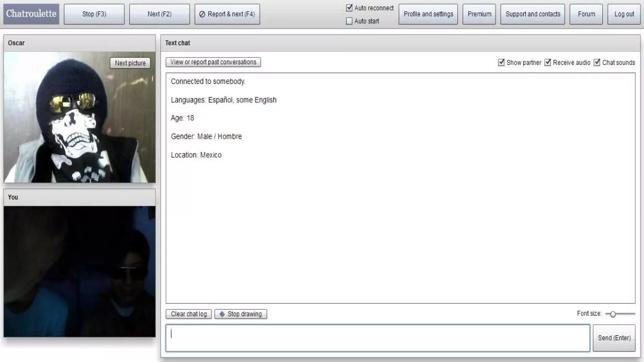Click Next picture on Oscar's video
644x362 pixels.
pyautogui.click(x=130, y=63)
